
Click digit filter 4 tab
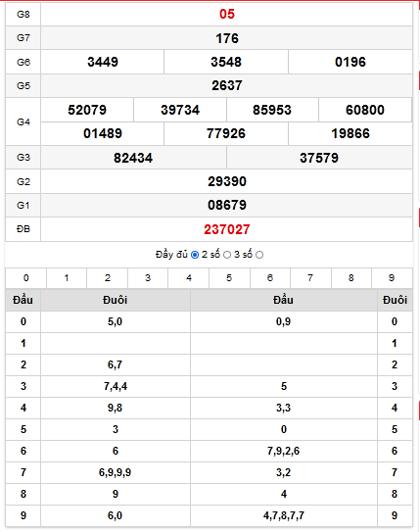189,278
